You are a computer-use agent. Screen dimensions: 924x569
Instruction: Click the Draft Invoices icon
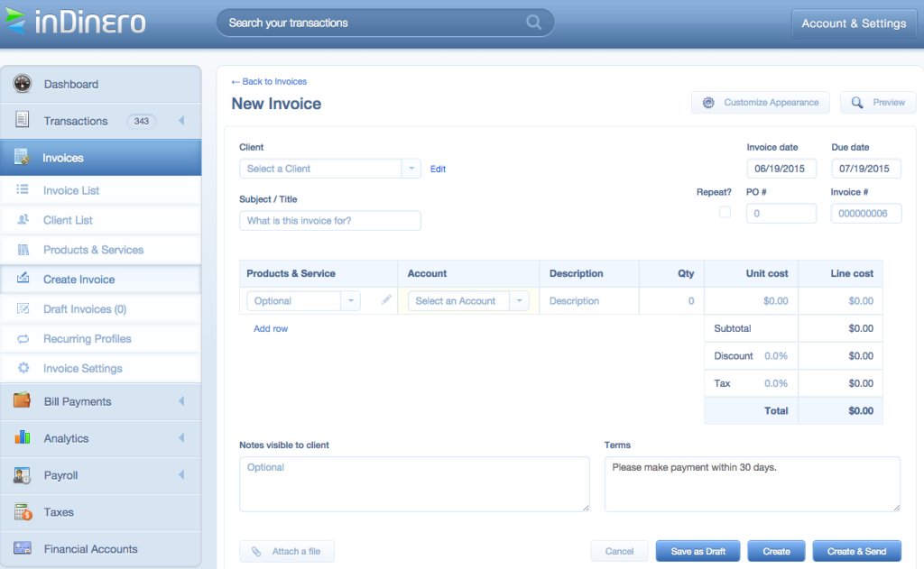pyautogui.click(x=23, y=308)
